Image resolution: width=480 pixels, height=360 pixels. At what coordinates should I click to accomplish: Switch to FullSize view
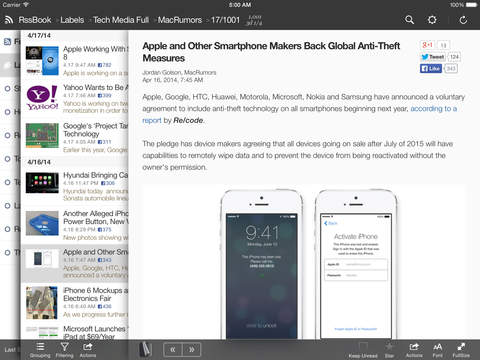pos(461,350)
